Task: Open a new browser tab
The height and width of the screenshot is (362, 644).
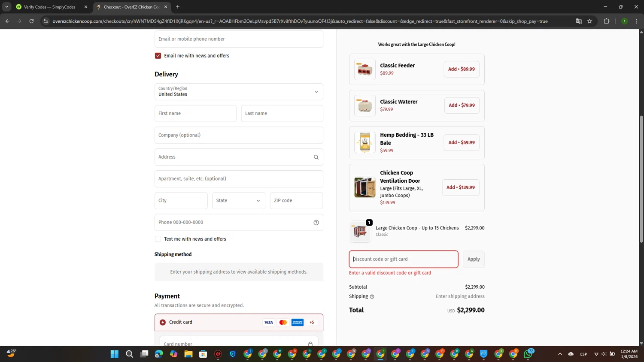Action: (x=178, y=7)
